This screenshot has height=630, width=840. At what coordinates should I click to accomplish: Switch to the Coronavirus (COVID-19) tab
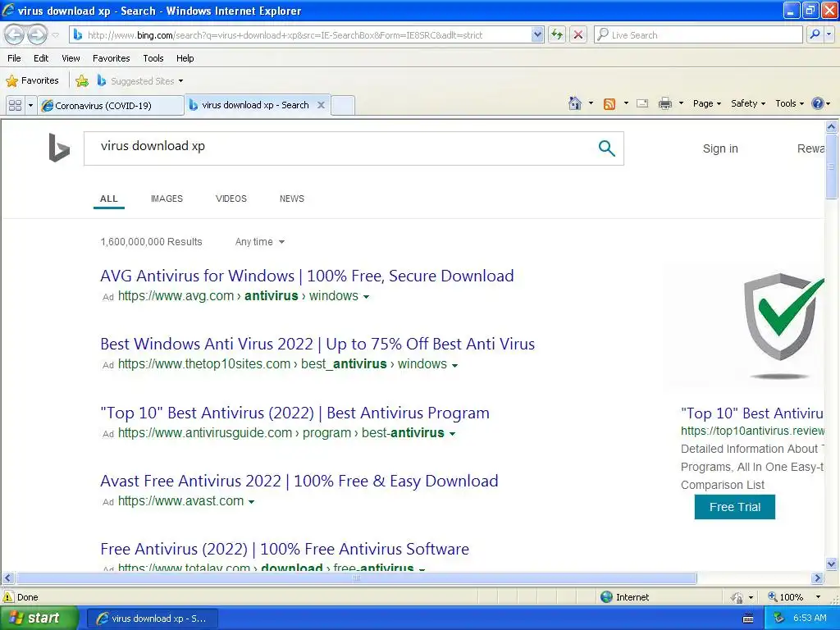[111, 105]
